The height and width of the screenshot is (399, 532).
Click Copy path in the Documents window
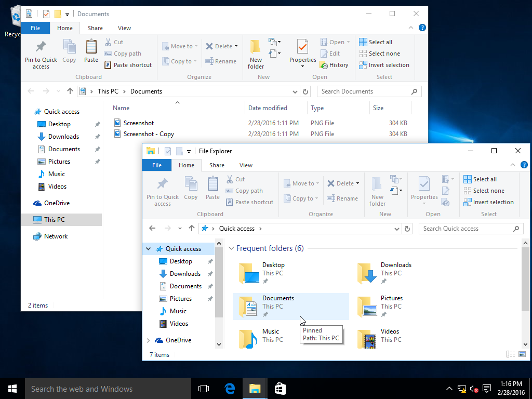click(123, 54)
